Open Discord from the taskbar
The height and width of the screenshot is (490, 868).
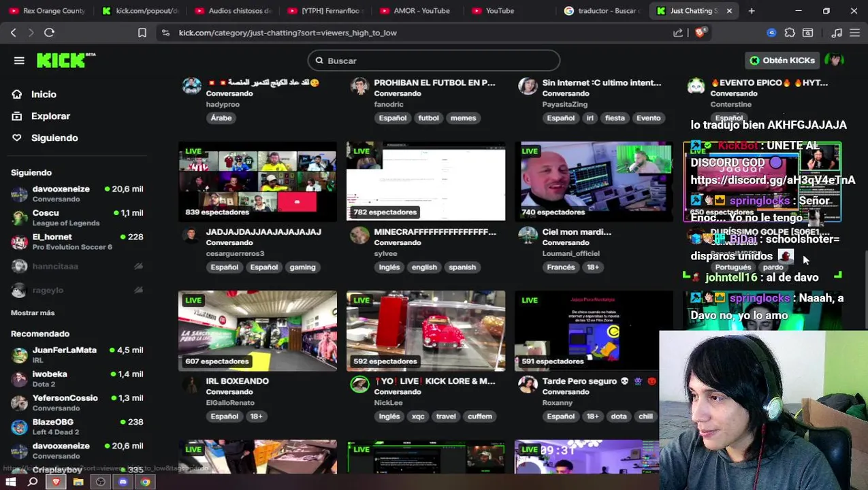[123, 482]
